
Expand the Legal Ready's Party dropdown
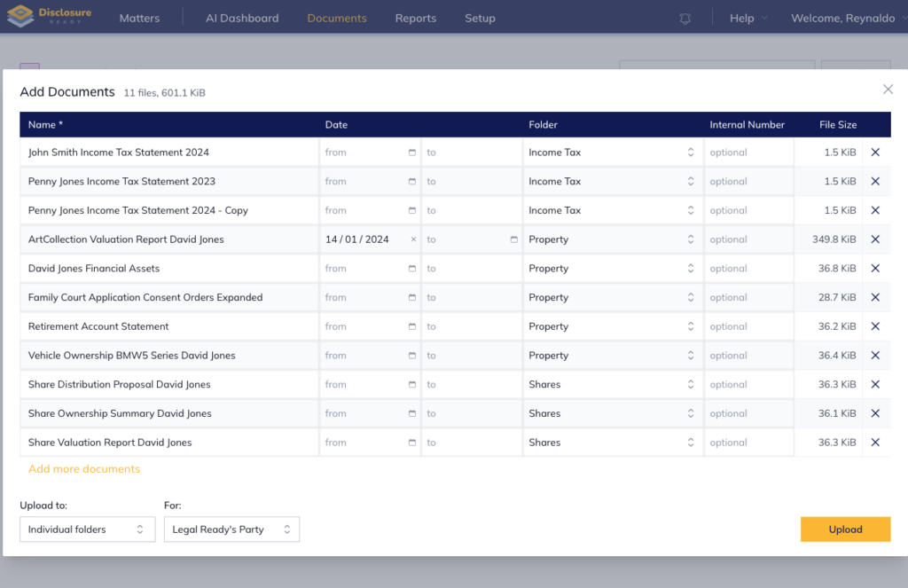point(231,529)
